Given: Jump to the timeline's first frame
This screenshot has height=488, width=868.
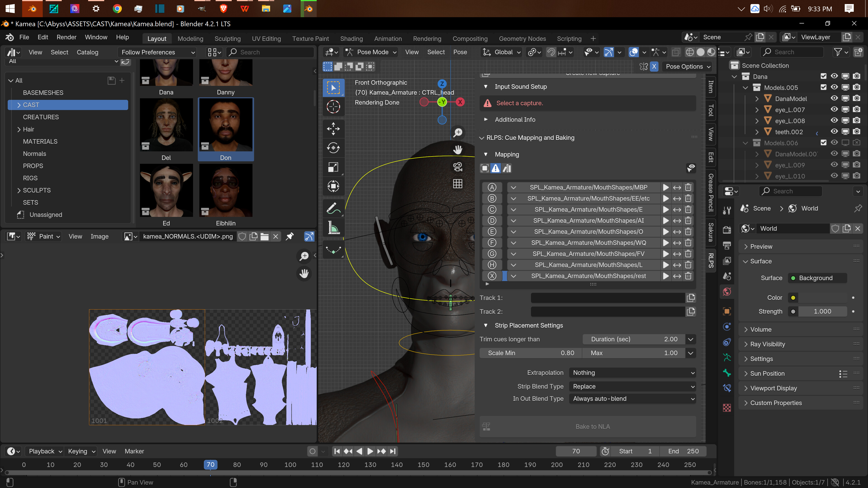Looking at the screenshot, I should (337, 451).
